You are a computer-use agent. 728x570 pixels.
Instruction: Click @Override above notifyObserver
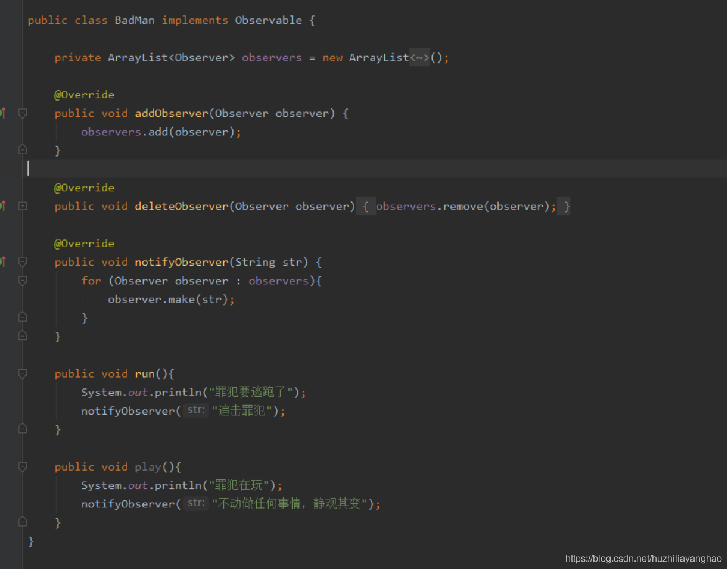84,244
